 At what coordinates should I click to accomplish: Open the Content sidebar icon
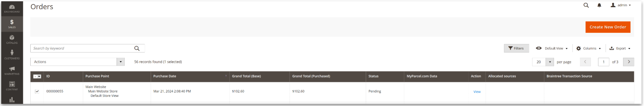tap(12, 86)
